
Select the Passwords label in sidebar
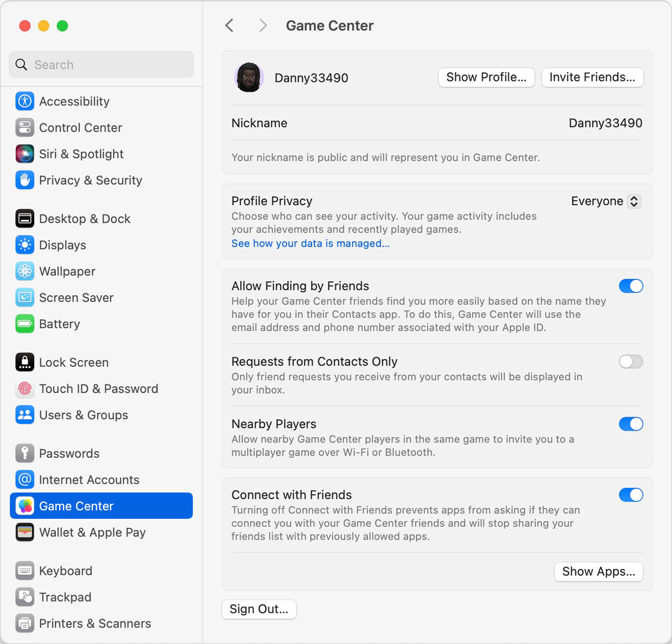69,453
